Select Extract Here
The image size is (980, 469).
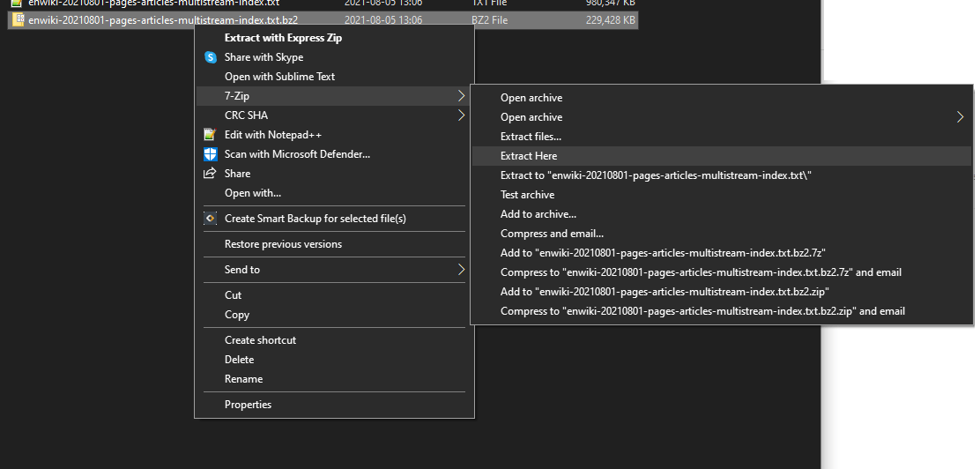tap(722, 156)
